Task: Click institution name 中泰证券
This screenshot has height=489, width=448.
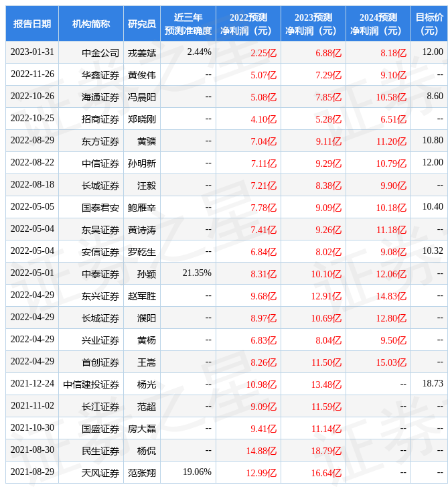Action: point(100,274)
